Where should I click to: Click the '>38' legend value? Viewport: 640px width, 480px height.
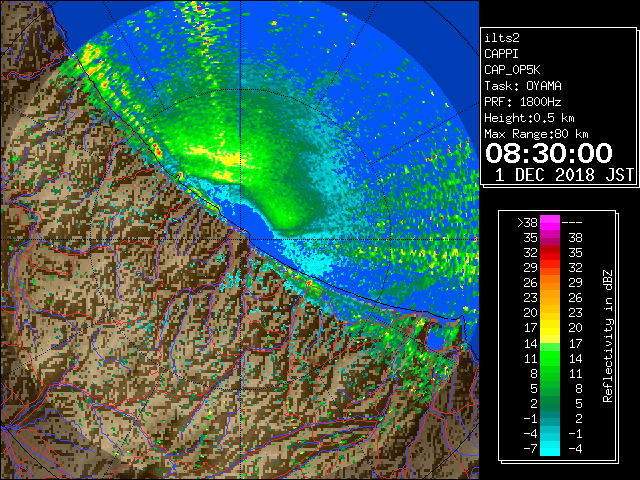click(x=527, y=223)
